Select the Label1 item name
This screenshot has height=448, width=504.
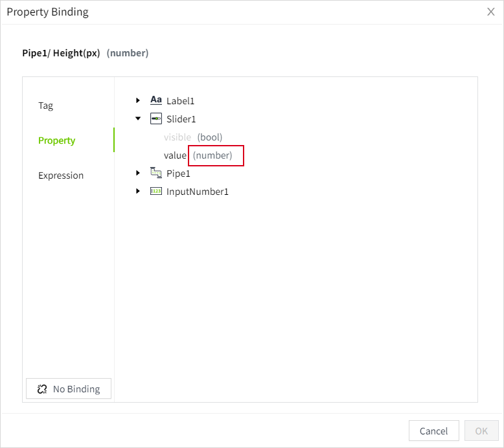pyautogui.click(x=180, y=101)
